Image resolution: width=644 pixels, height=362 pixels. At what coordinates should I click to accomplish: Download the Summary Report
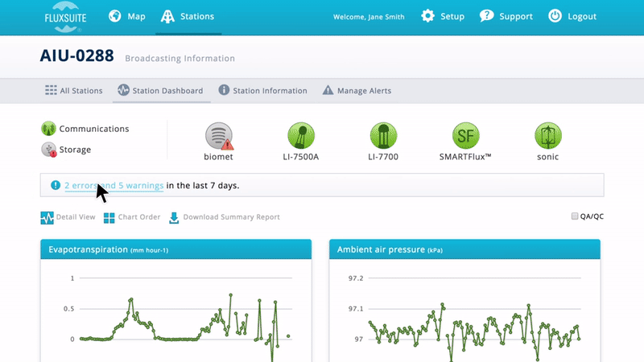(224, 217)
